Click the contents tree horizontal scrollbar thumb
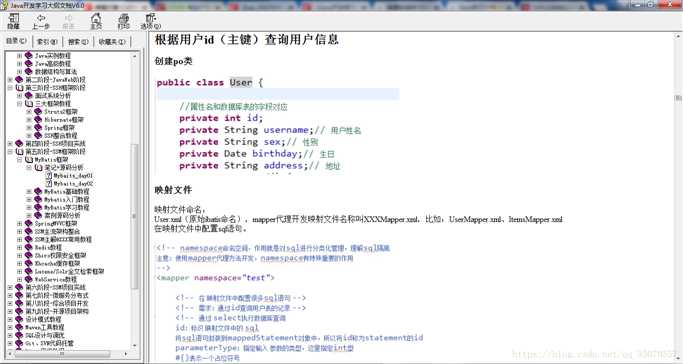The image size is (683, 364). tap(62, 354)
